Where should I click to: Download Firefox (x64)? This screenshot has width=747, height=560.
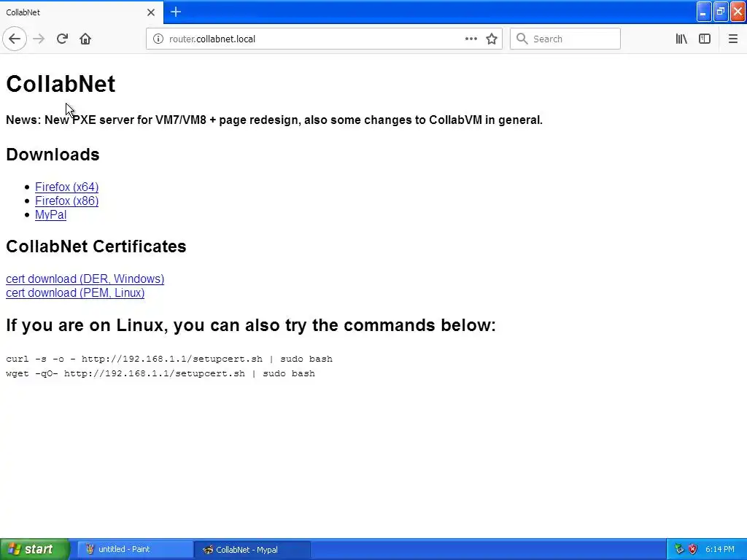[66, 187]
